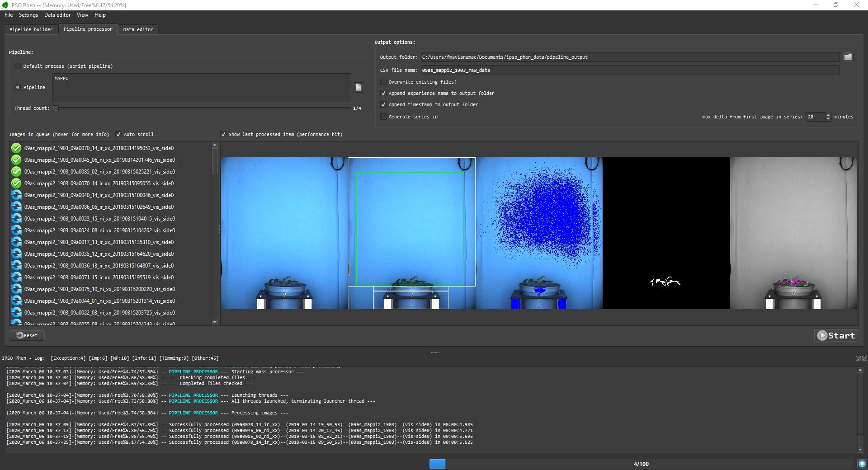Screen dimensions: 868x470
Task: Close the log panel with X icon
Action: coord(864,358)
